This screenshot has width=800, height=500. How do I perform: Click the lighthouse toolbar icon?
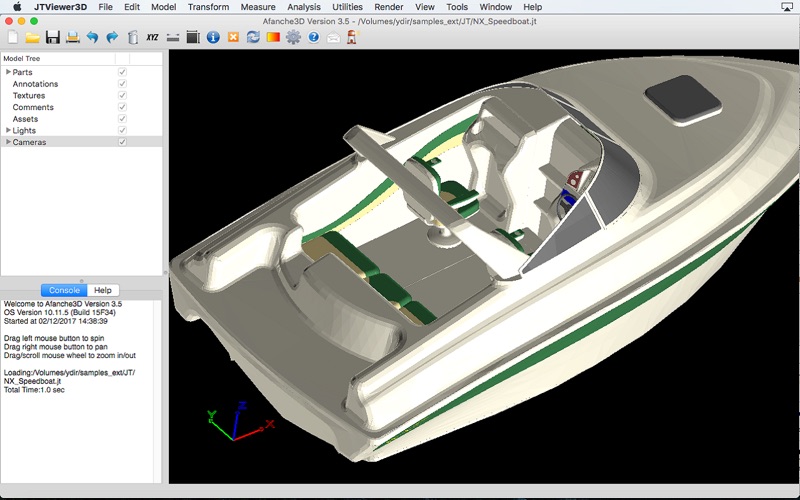(x=352, y=37)
